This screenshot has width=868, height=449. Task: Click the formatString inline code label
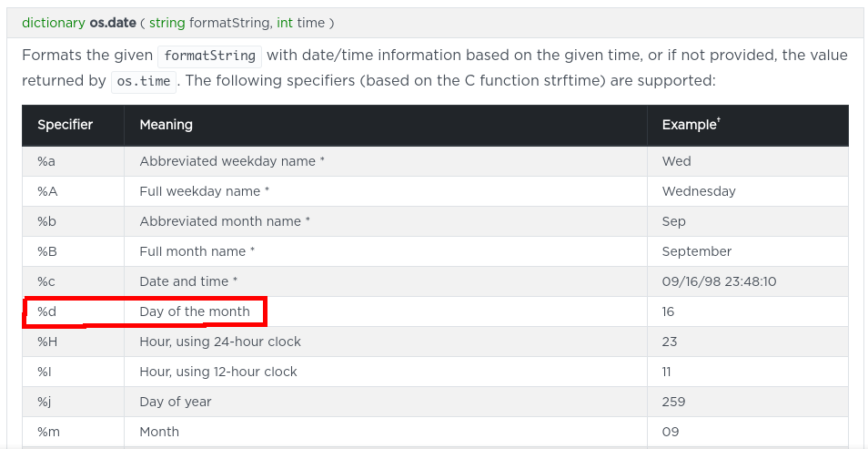210,56
